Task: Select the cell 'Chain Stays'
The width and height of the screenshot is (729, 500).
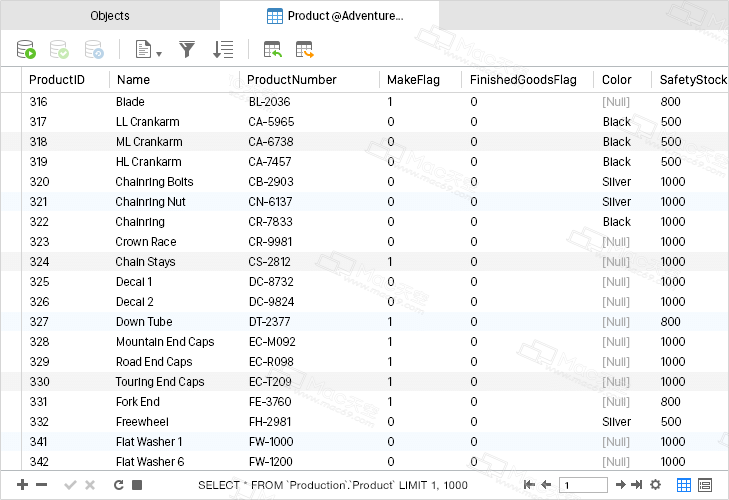Action: pyautogui.click(x=145, y=261)
